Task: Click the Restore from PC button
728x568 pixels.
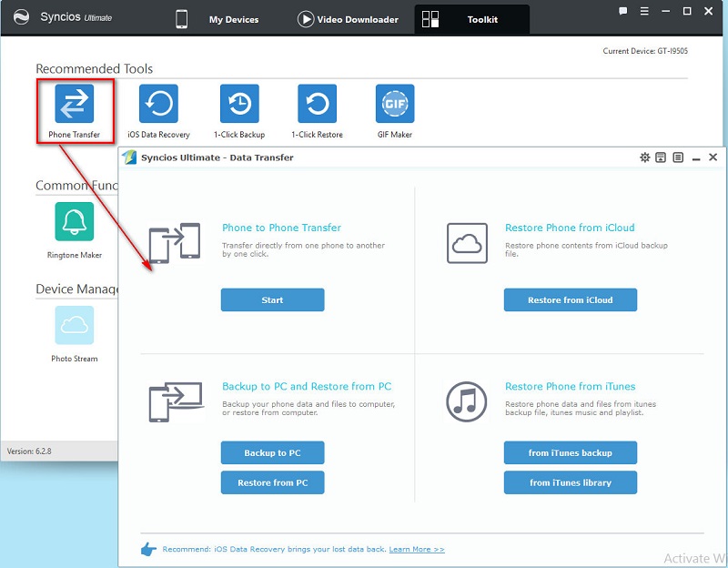Action: click(272, 482)
